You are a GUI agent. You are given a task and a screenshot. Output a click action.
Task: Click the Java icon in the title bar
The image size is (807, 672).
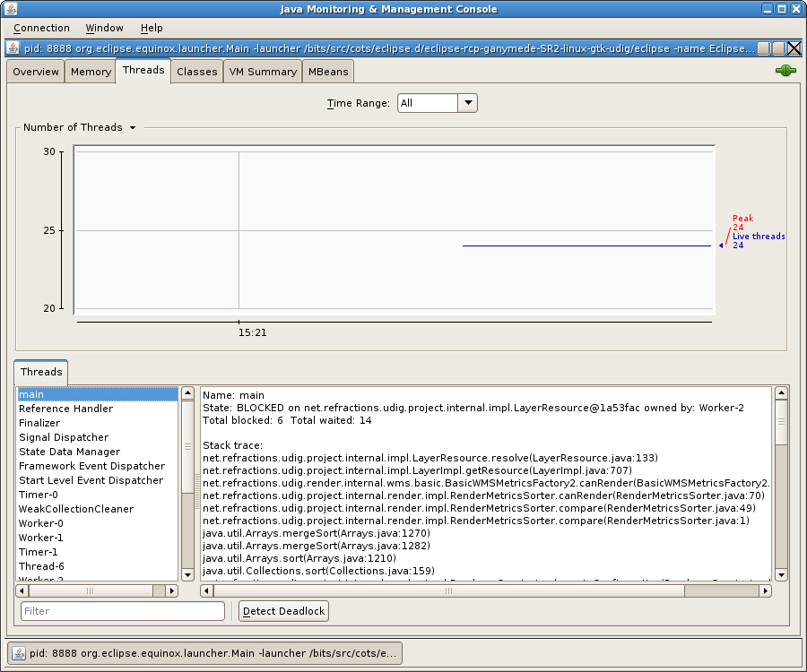click(x=12, y=9)
